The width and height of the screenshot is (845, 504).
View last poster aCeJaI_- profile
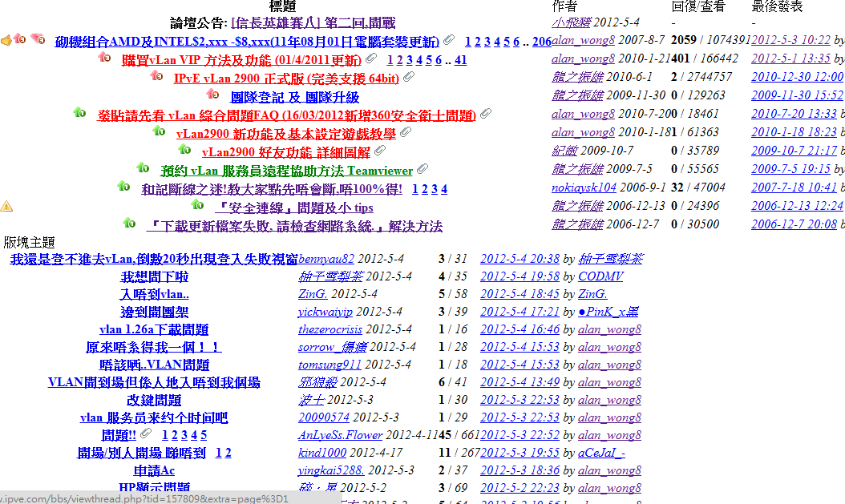[601, 453]
